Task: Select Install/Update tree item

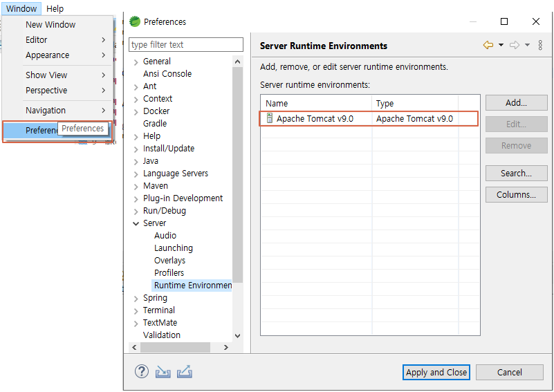Action: (x=169, y=149)
